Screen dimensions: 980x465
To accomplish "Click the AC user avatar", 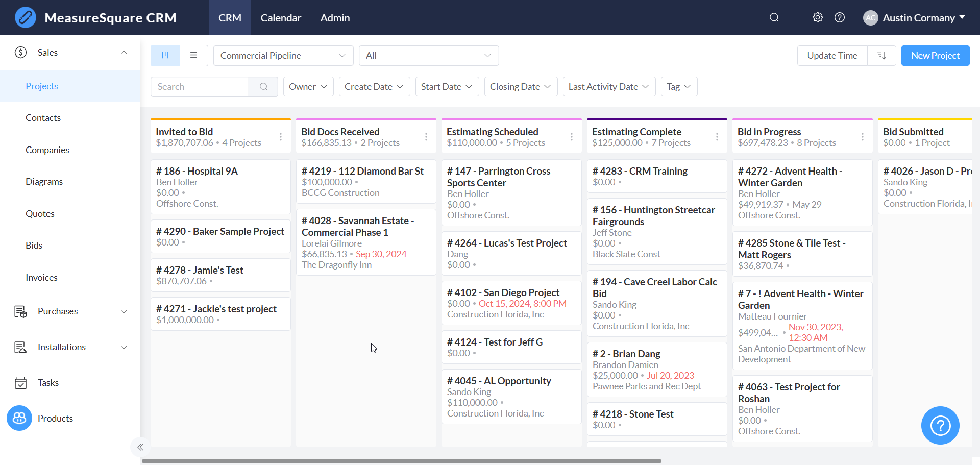I will (x=871, y=18).
